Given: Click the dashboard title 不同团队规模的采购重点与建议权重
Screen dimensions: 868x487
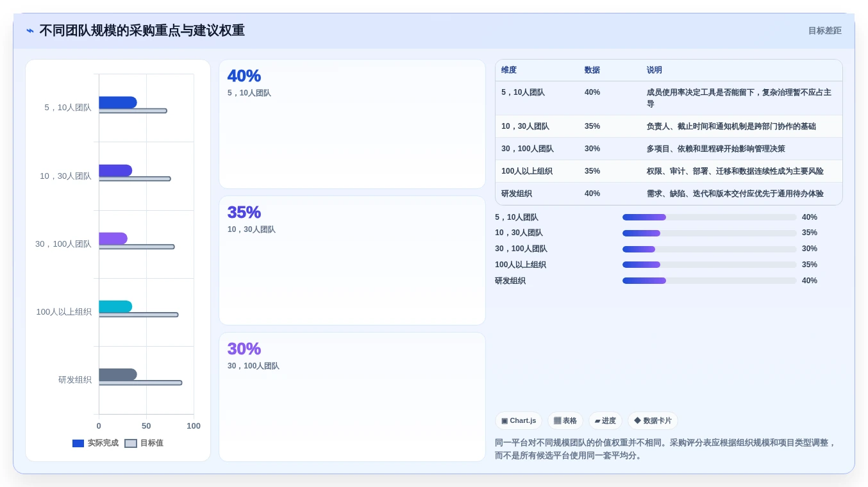Looking at the screenshot, I should (142, 31).
